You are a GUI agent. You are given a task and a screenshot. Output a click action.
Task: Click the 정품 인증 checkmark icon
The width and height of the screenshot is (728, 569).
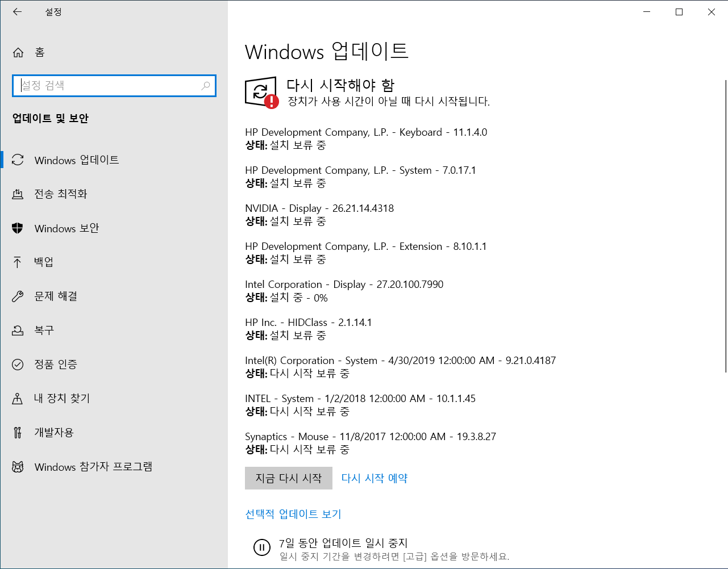point(18,365)
